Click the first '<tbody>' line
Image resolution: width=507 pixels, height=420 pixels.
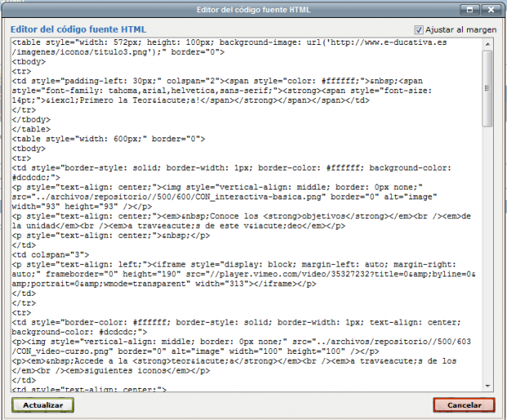(x=29, y=62)
